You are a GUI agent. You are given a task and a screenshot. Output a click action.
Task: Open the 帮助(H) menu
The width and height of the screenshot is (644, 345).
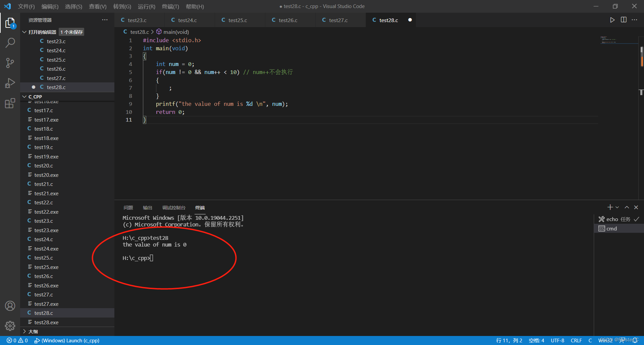(x=195, y=6)
